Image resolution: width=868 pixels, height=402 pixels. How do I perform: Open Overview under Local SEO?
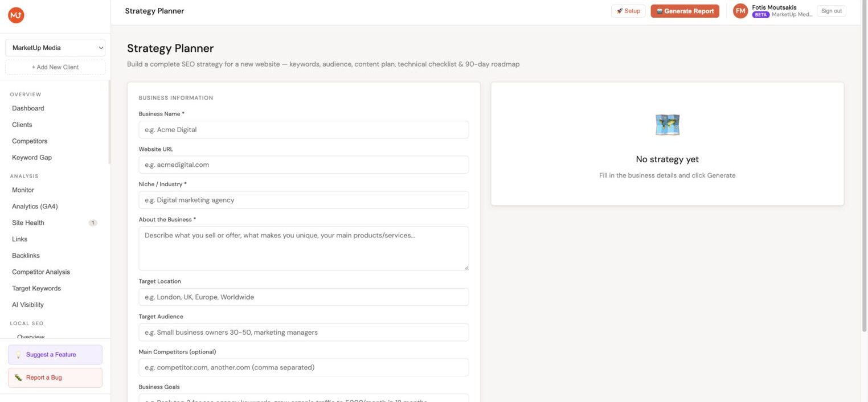coord(31,337)
